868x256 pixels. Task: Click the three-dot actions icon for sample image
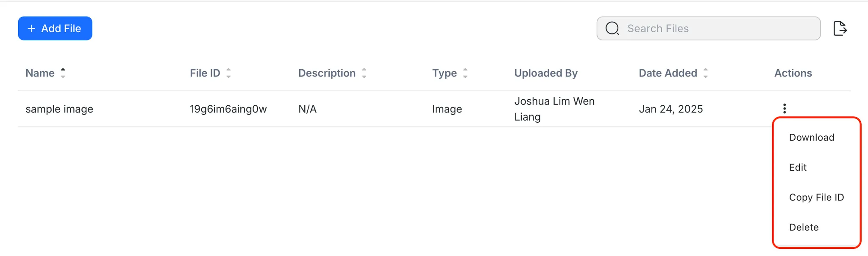[x=785, y=109]
